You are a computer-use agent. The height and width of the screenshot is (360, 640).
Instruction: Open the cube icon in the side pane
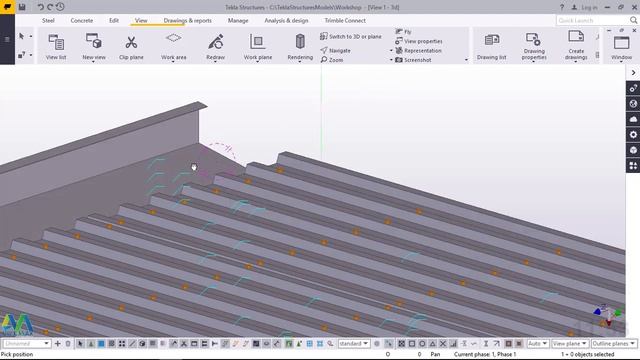(x=633, y=150)
